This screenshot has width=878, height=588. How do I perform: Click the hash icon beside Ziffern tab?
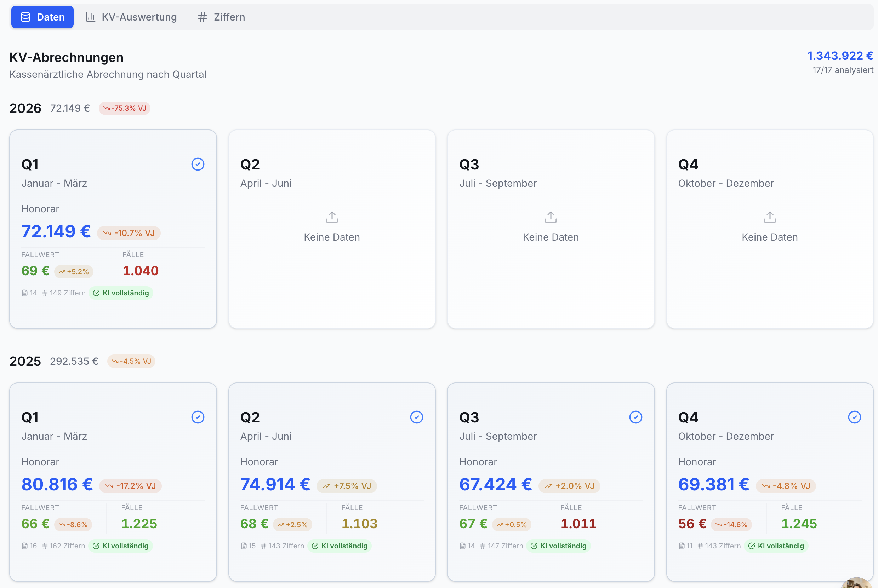(x=203, y=17)
